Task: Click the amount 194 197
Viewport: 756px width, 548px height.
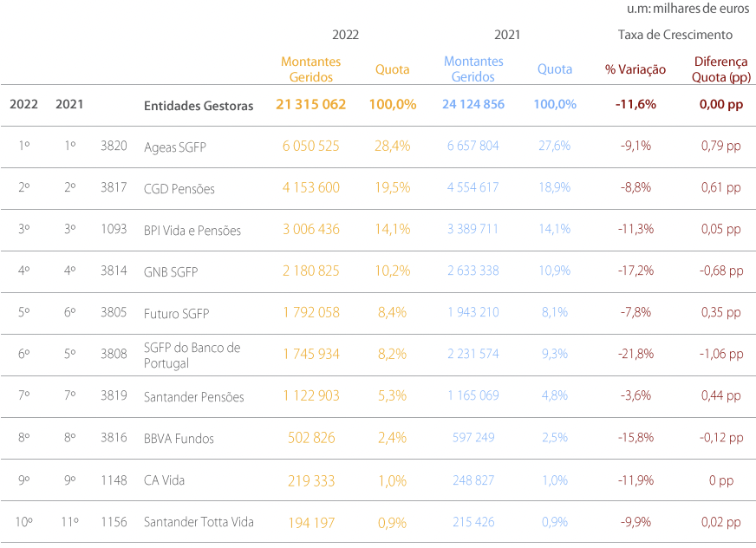Action: pyautogui.click(x=311, y=523)
